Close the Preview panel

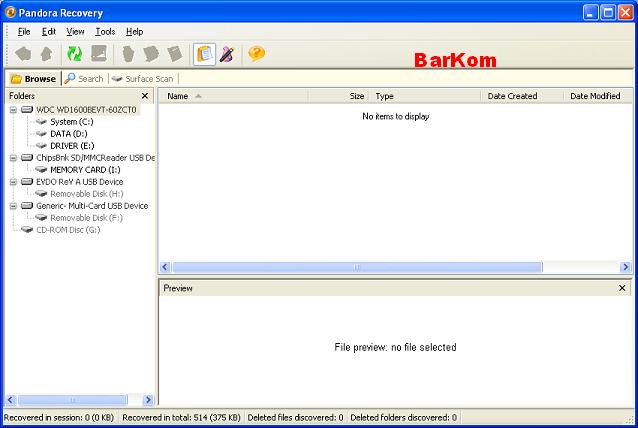click(622, 288)
